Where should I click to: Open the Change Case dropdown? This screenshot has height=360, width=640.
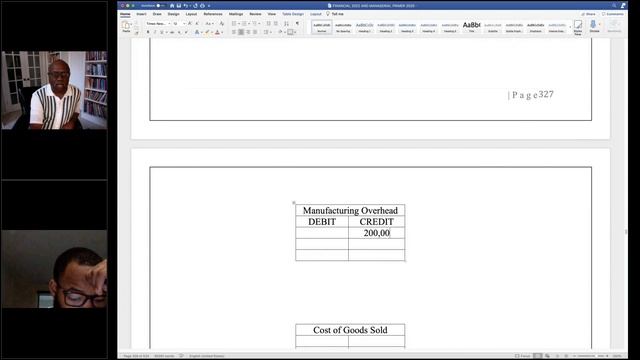tap(209, 23)
